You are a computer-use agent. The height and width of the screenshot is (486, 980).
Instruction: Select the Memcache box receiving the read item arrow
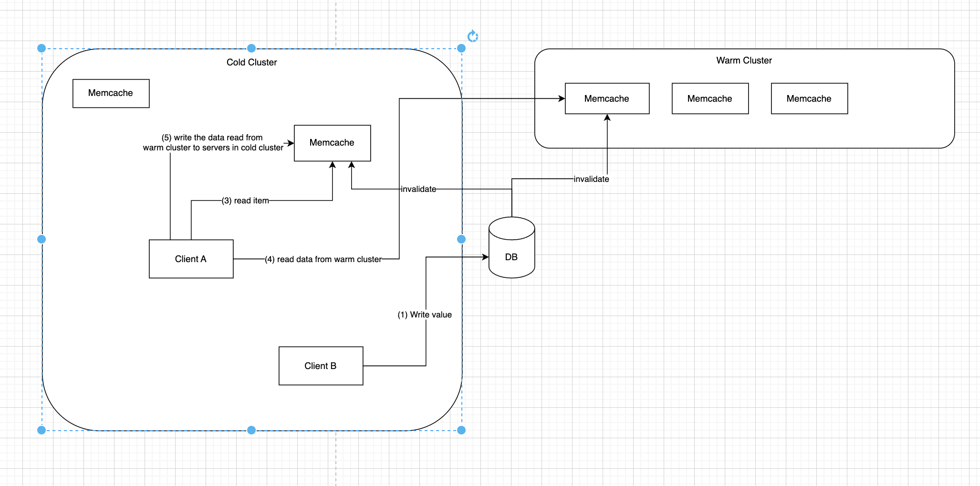pos(332,143)
